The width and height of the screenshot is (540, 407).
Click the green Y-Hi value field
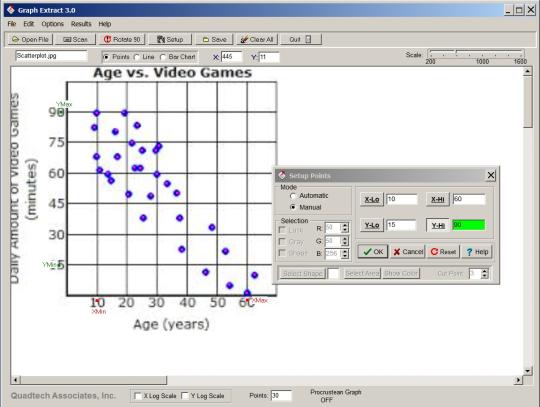pyautogui.click(x=469, y=225)
